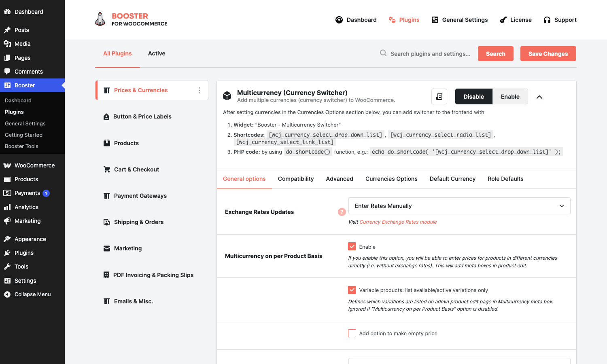Click the Marketing megaphone sidebar icon
The image size is (607, 364).
pos(7,221)
